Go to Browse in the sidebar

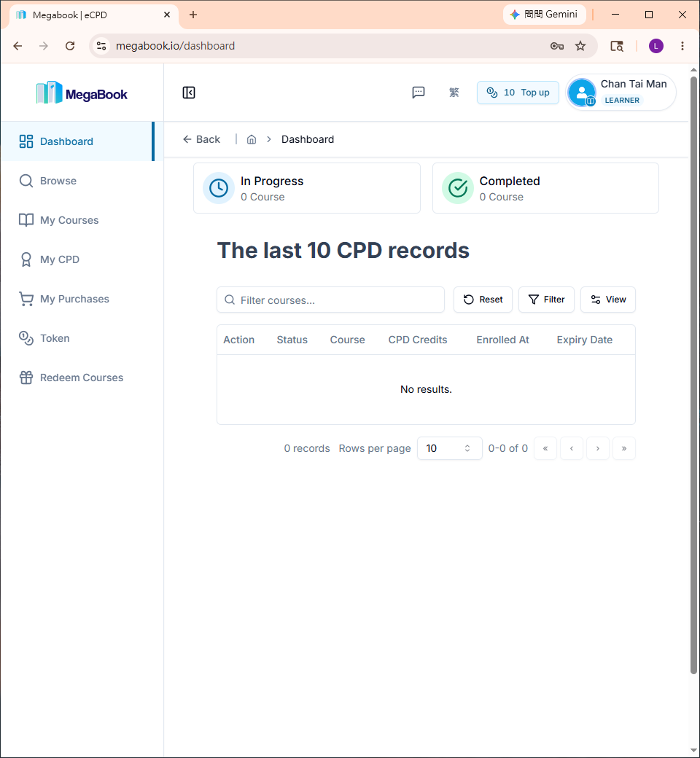tap(77, 181)
